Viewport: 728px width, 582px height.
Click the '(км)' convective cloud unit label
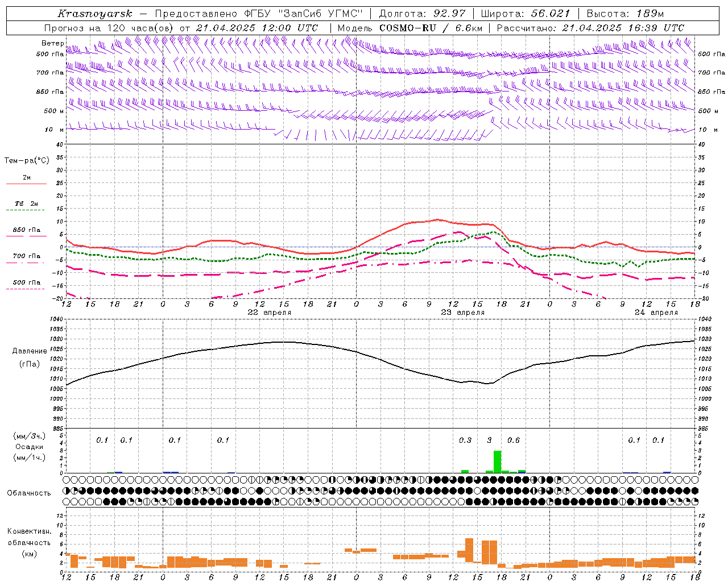[30, 554]
